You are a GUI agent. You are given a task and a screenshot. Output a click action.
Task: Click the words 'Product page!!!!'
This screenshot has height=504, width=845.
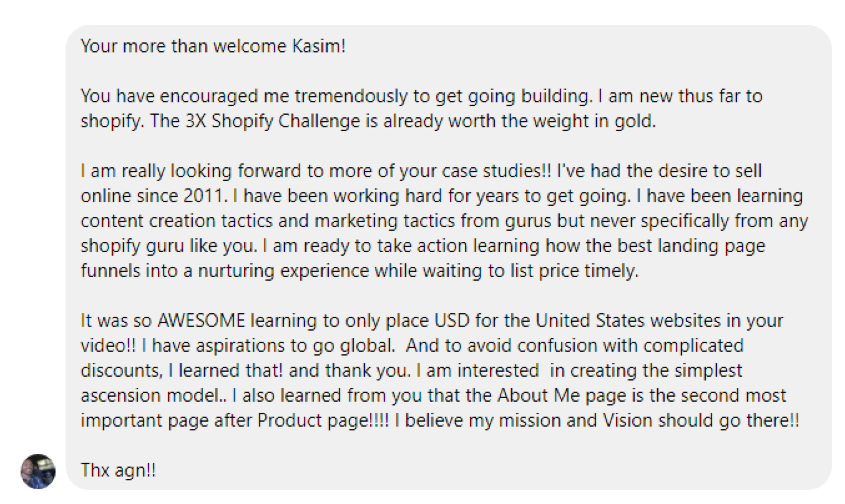(323, 420)
